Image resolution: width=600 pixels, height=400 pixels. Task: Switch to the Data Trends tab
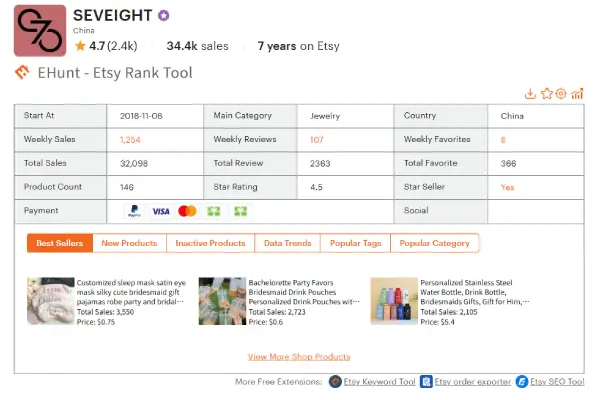(x=287, y=243)
